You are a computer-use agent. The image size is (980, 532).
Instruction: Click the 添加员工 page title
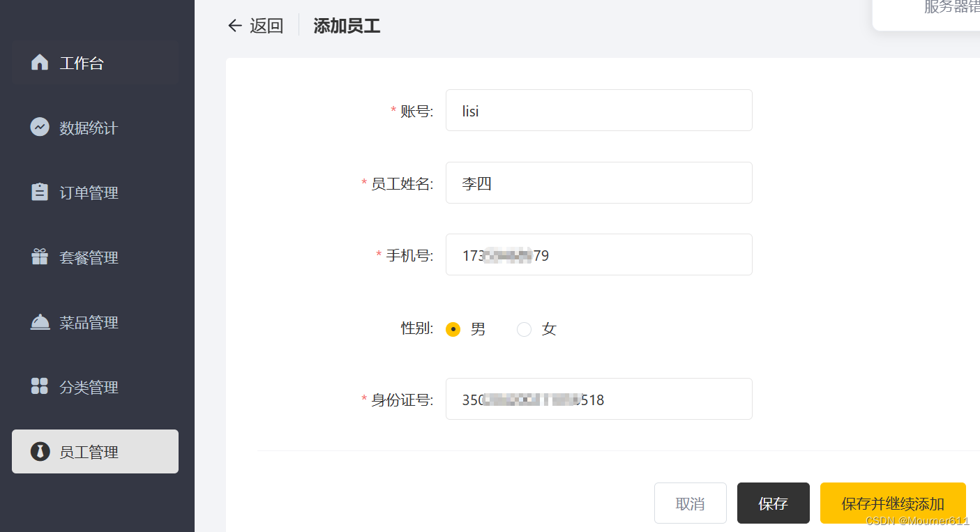(x=347, y=26)
